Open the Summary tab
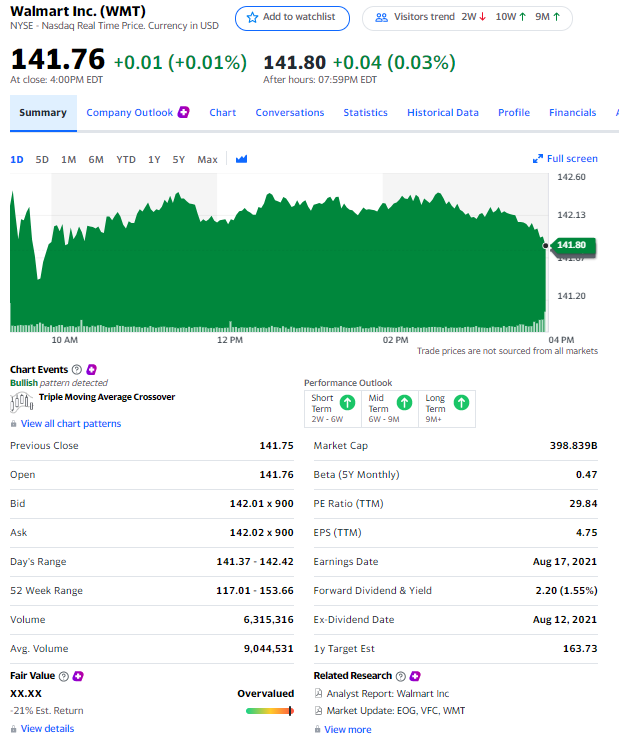The height and width of the screenshot is (746, 619). (43, 113)
